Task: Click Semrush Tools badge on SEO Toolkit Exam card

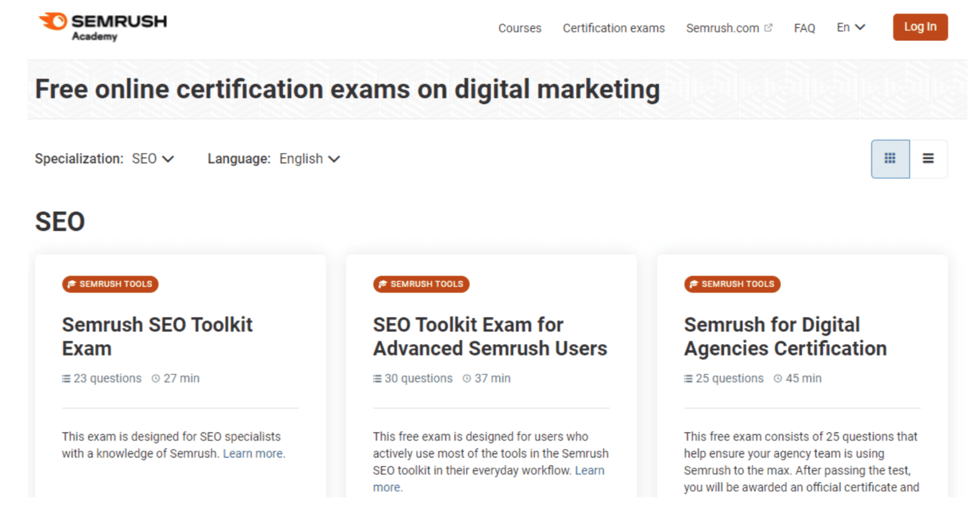Action: coord(110,284)
